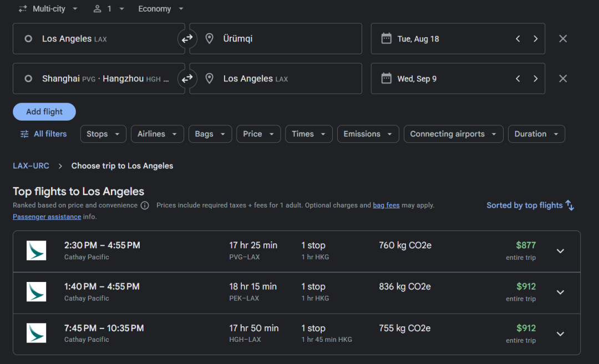The width and height of the screenshot is (599, 364).
Task: Go to next day after Aug 18
Action: coord(535,39)
